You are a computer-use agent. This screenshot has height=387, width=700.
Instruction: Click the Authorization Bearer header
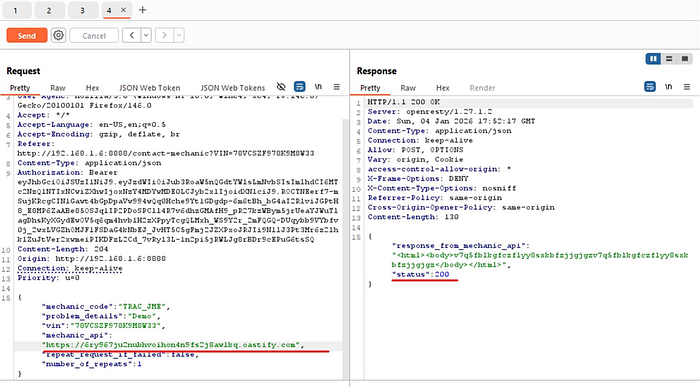click(67, 172)
